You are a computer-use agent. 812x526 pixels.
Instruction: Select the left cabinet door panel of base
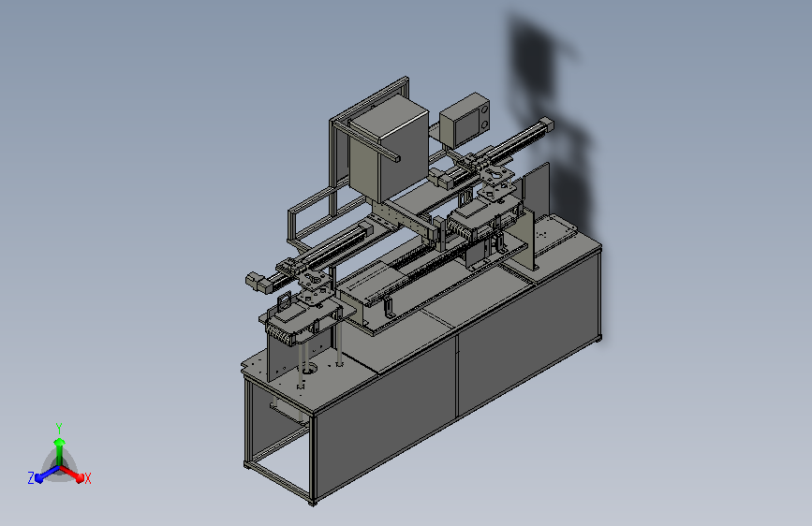[385, 416]
